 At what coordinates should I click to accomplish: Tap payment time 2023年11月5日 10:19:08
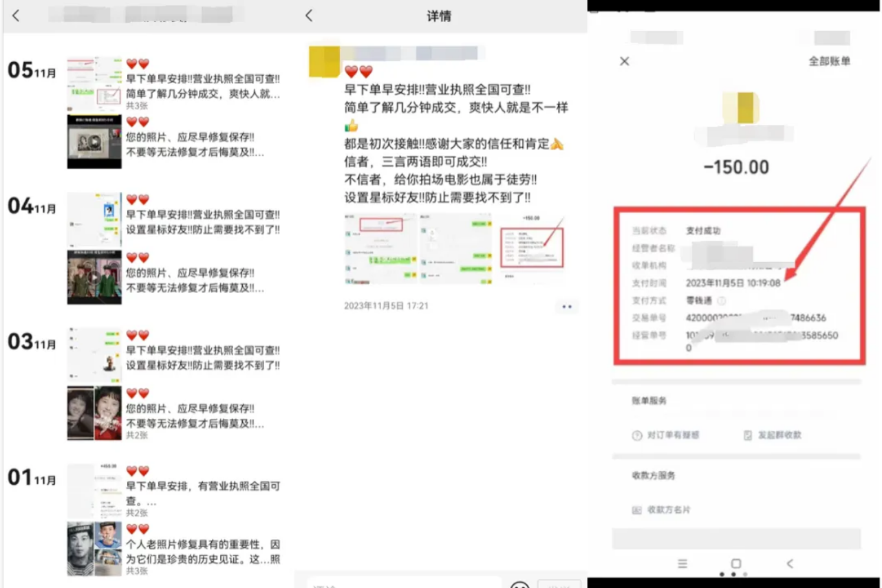click(733, 283)
